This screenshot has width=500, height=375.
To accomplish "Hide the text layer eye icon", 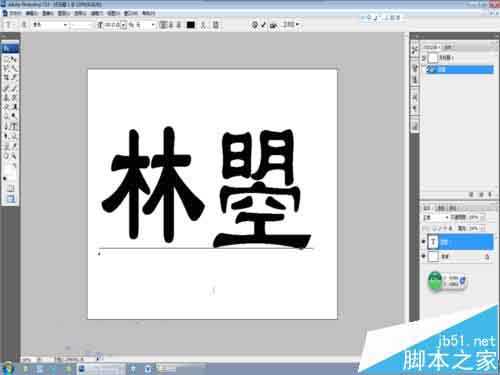I will tap(424, 242).
